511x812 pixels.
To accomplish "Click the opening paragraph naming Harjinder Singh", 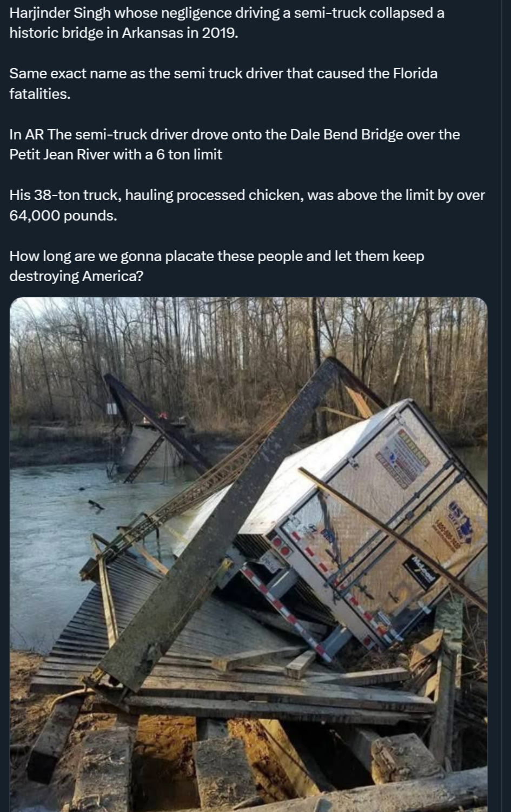I will click(227, 14).
